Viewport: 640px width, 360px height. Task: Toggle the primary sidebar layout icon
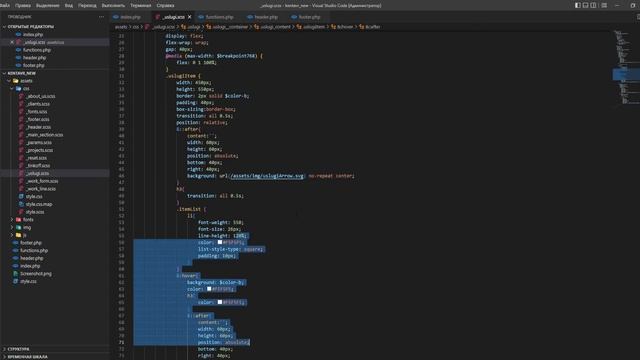[578, 5]
